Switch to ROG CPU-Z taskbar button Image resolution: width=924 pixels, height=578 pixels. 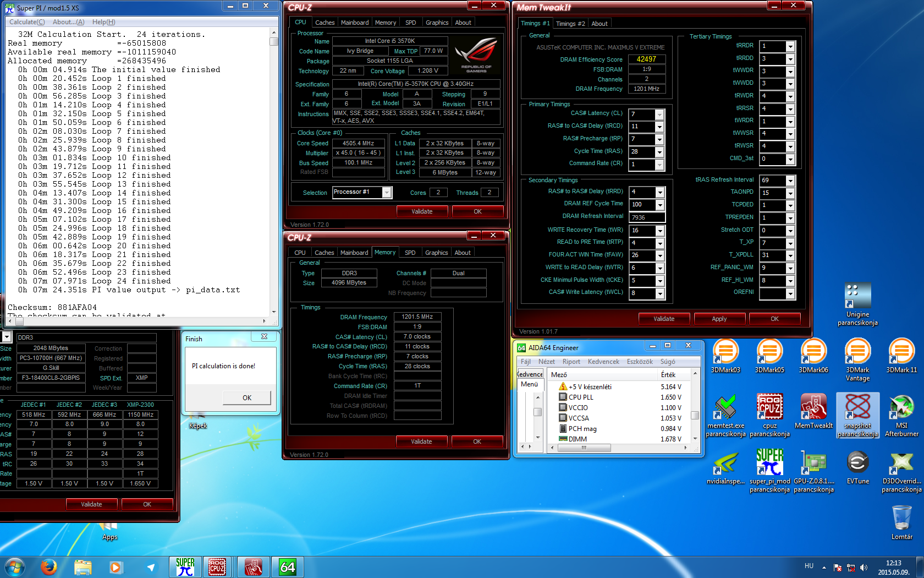(x=217, y=566)
